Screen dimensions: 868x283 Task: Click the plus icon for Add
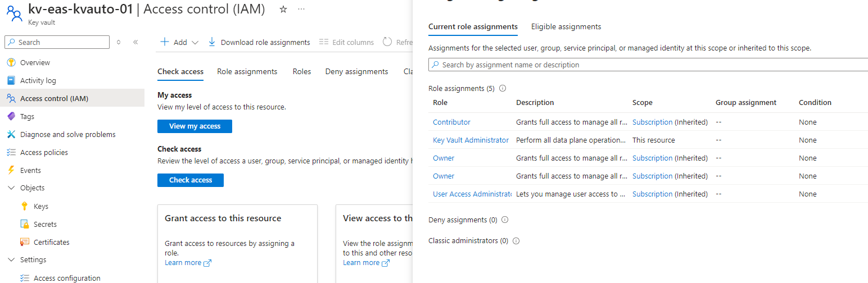pos(165,42)
